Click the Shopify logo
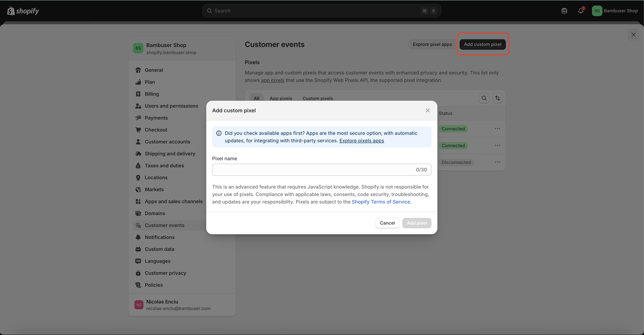Image resolution: width=644 pixels, height=335 pixels. click(23, 11)
